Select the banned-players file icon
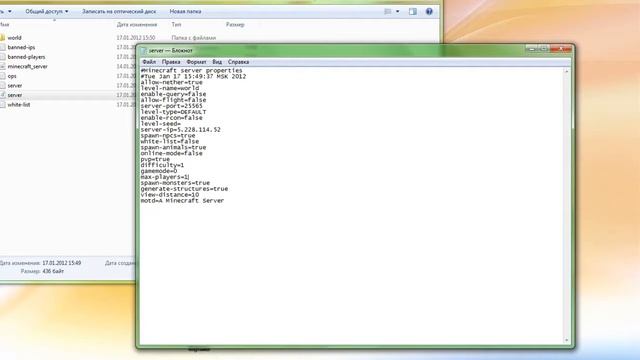The height and width of the screenshot is (360, 640). coord(2,57)
